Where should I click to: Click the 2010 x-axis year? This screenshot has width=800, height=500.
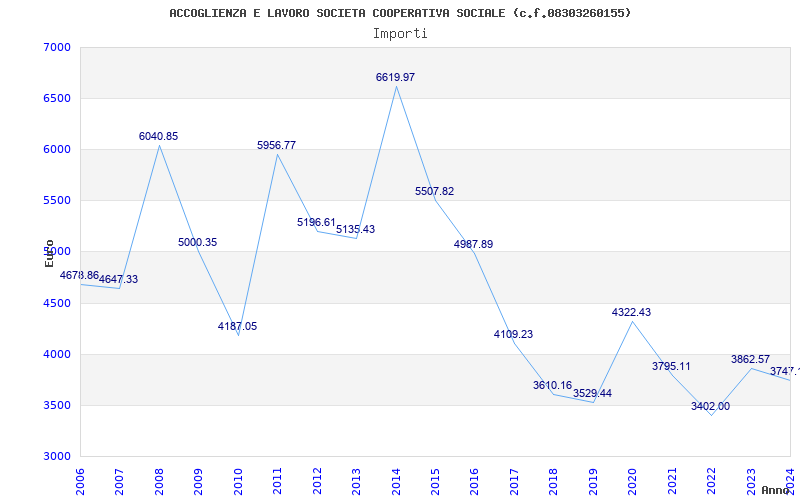click(238, 481)
